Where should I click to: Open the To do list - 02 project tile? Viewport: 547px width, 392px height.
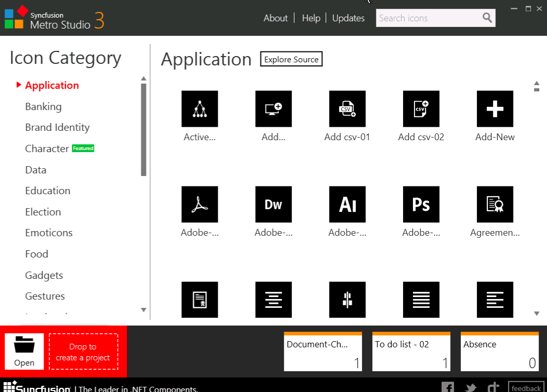411,352
